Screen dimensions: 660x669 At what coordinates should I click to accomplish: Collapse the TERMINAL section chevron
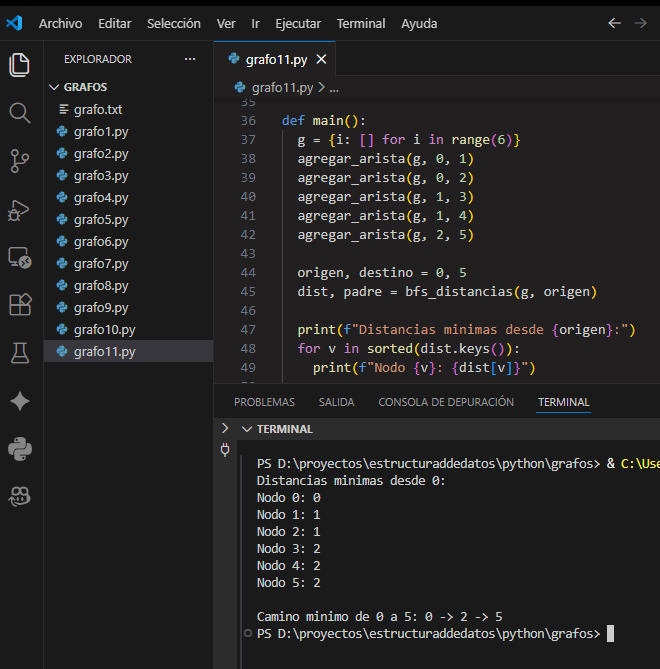click(247, 429)
